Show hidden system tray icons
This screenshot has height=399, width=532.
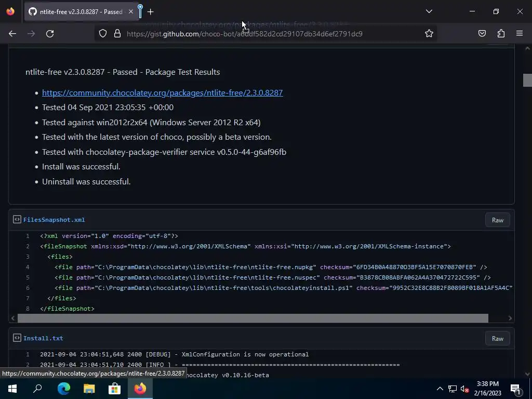[x=440, y=389]
